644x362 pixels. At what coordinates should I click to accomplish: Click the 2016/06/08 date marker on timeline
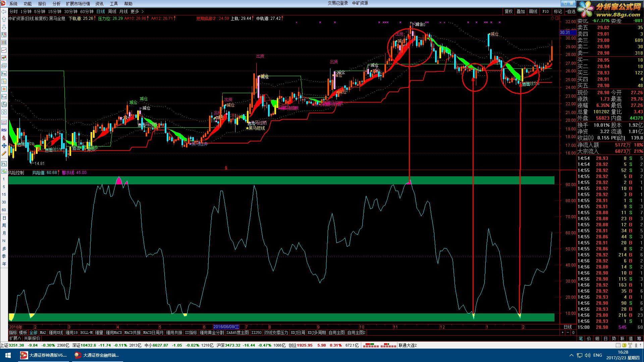tap(226, 327)
